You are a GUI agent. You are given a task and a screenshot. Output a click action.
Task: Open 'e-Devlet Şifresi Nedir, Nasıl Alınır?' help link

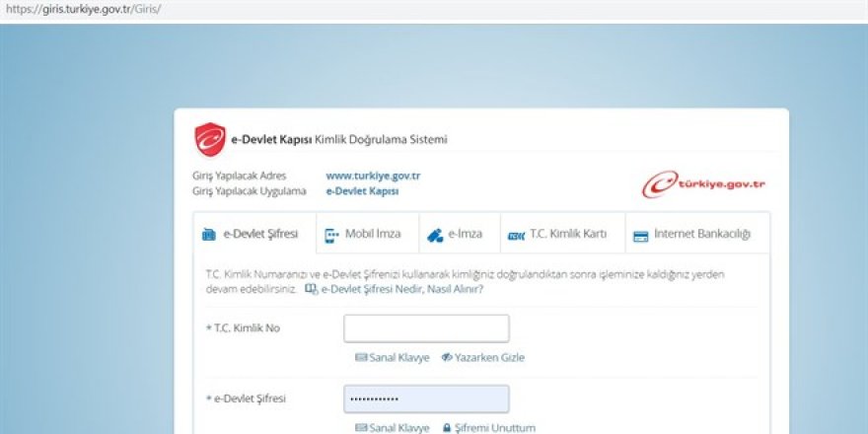[x=401, y=289]
